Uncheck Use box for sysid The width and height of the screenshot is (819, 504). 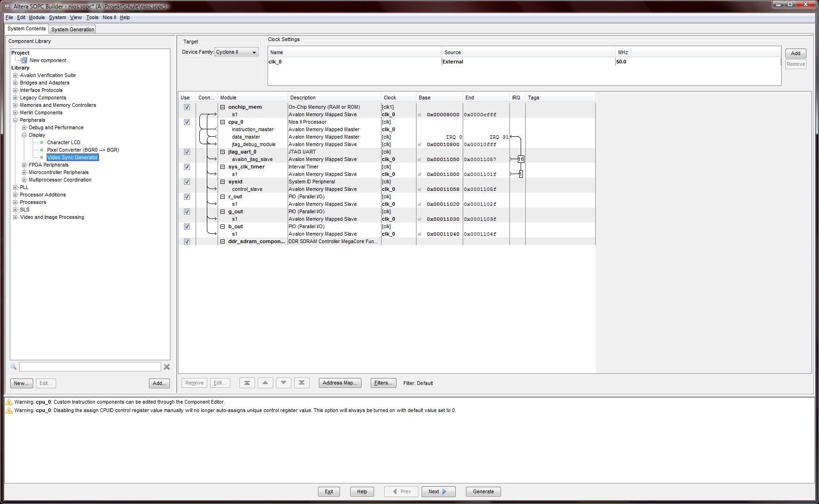187,182
